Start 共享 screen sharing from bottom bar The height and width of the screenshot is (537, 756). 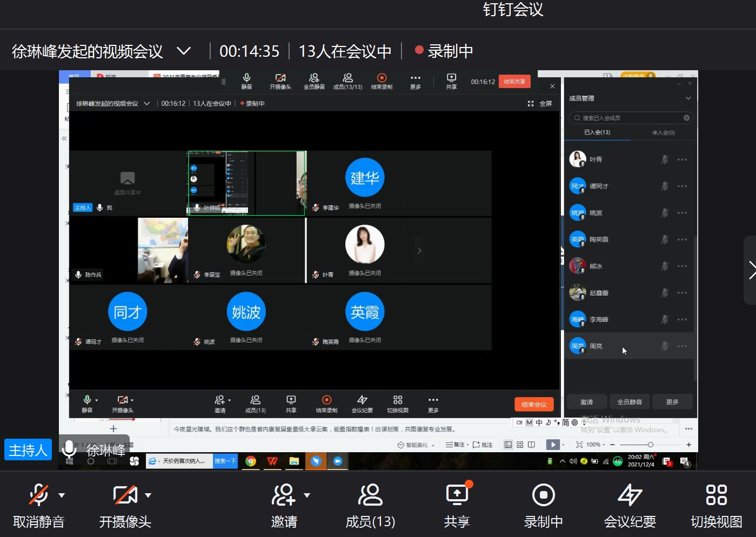[457, 495]
